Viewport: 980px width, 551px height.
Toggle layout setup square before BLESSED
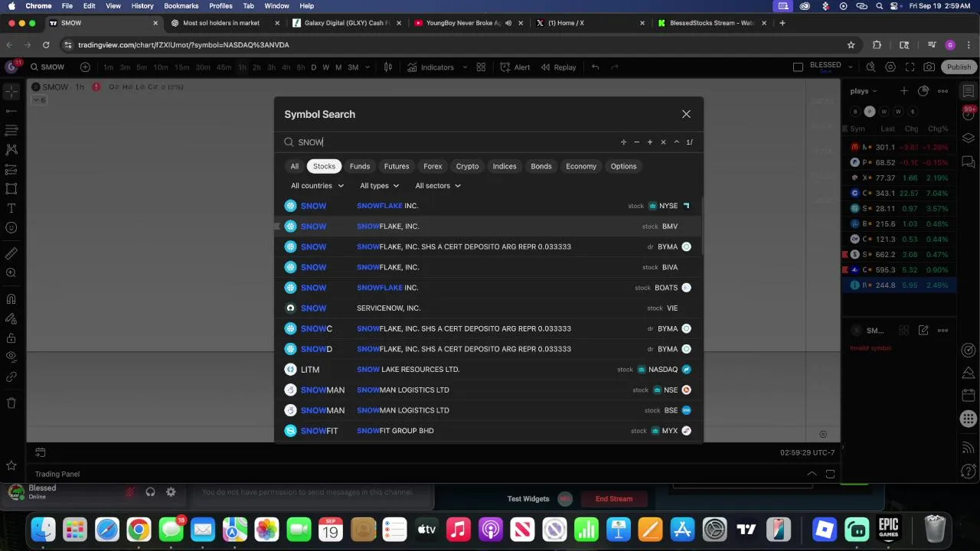point(798,67)
